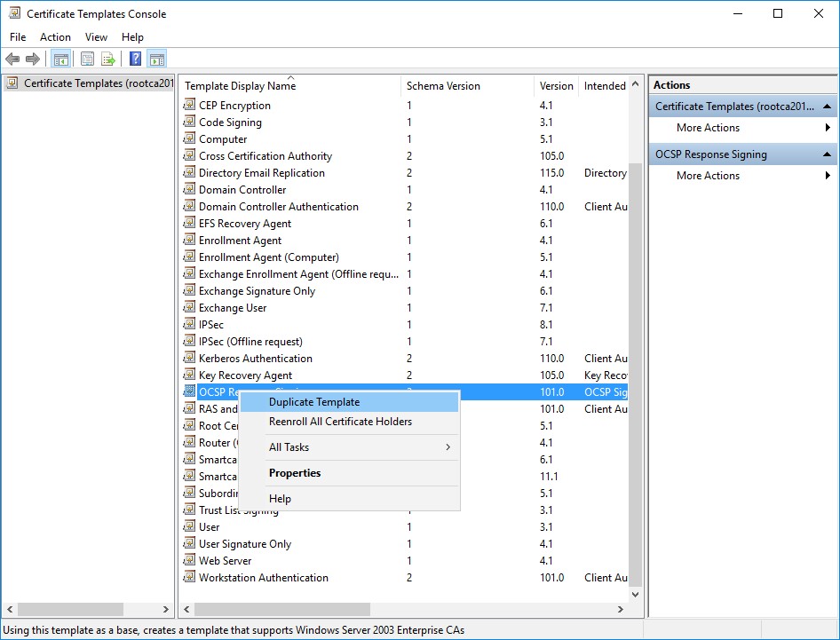The height and width of the screenshot is (640, 840).
Task: Click tree pane scroll left arrow
Action: pos(10,610)
